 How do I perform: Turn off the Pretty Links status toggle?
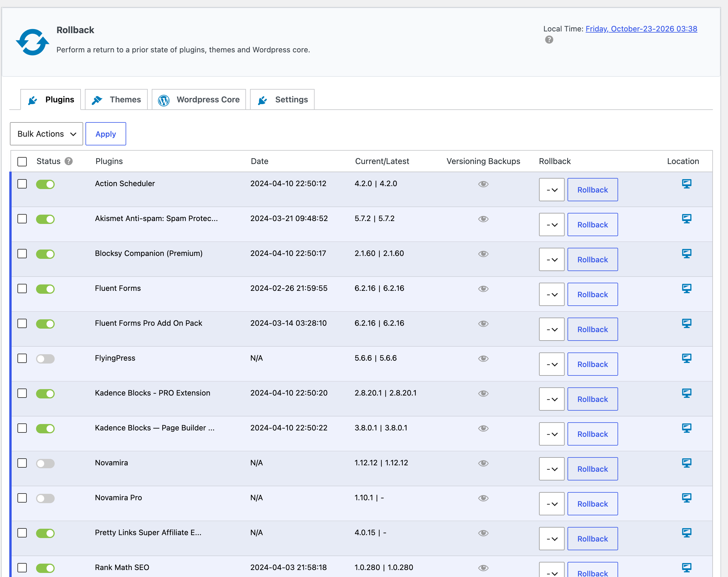coord(45,533)
